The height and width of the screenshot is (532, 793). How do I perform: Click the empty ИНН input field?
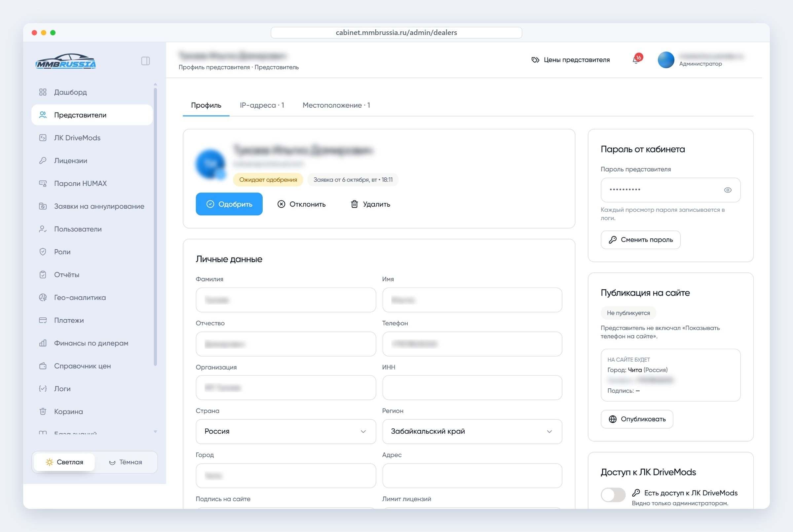[x=472, y=387]
